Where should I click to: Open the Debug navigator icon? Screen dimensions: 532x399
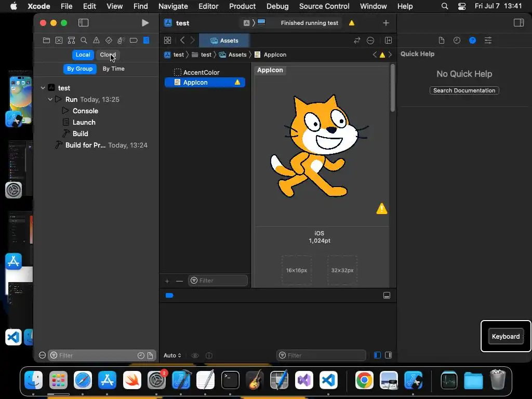[x=121, y=41]
